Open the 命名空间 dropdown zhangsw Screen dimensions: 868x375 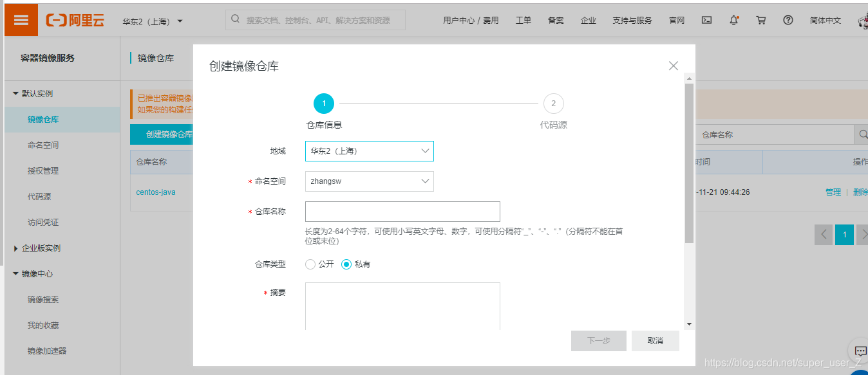(x=370, y=181)
